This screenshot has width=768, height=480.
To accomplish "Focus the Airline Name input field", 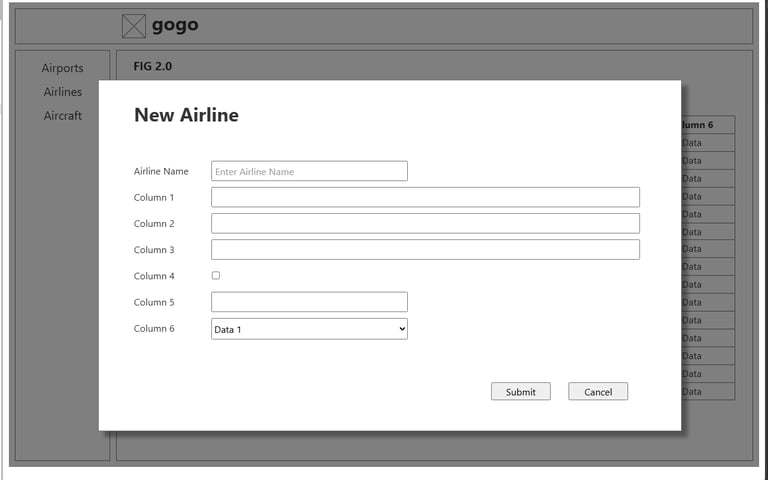I will point(309,171).
